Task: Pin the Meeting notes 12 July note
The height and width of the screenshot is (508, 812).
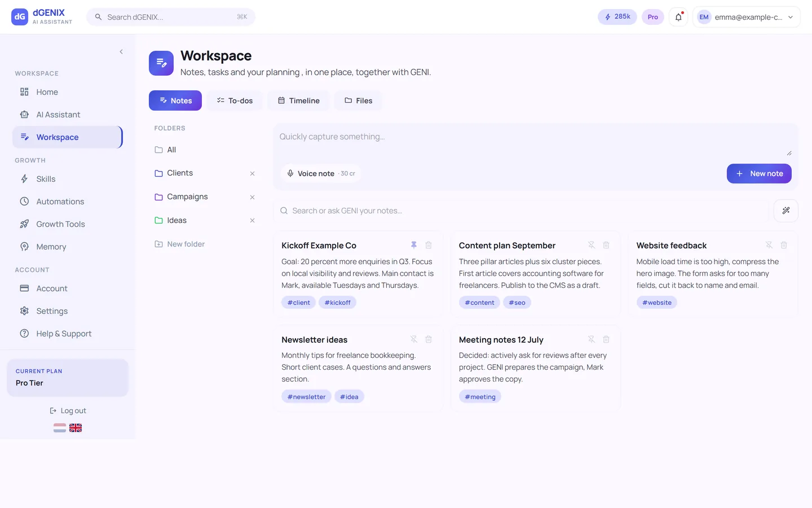Action: tap(592, 339)
